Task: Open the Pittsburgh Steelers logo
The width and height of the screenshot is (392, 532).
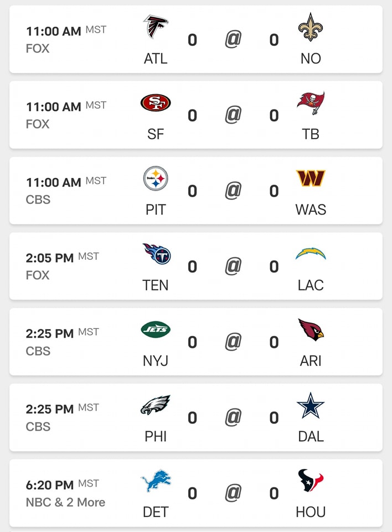Action: coord(156,178)
